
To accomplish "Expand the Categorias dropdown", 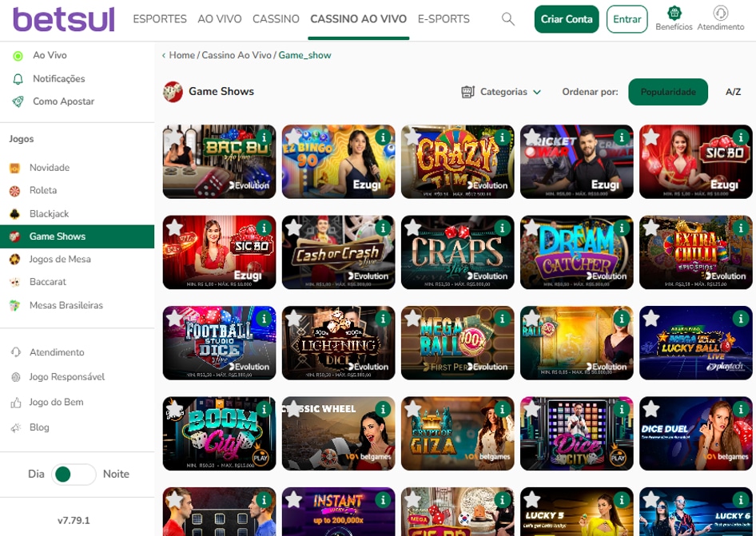I will [x=501, y=92].
